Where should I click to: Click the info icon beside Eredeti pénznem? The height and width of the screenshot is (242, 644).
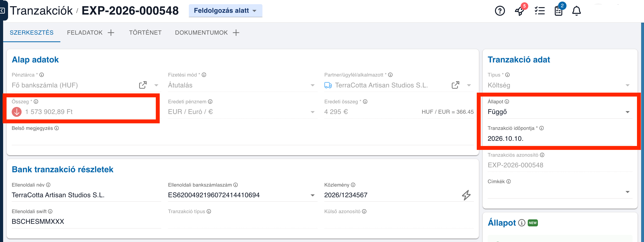tap(210, 101)
